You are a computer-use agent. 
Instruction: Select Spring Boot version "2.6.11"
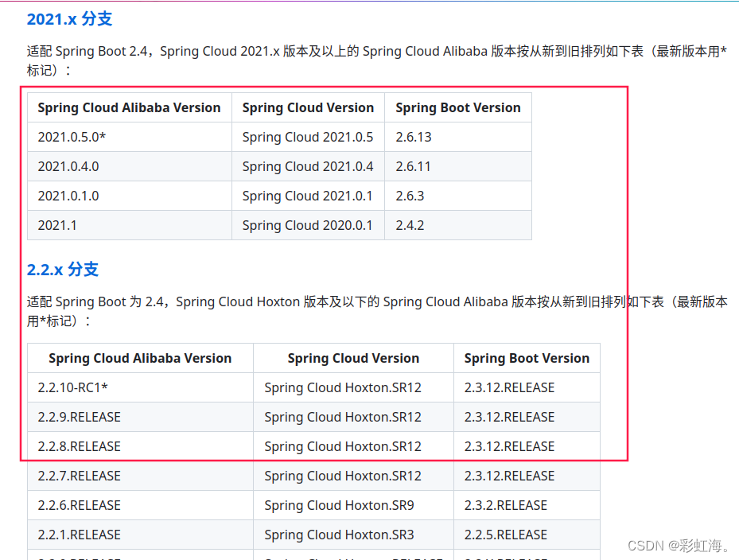[458, 166]
